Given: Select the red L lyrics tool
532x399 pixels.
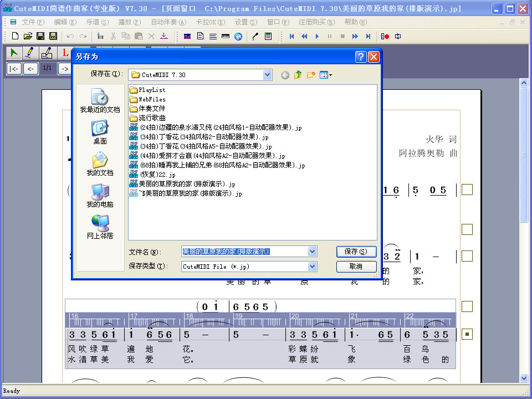Looking at the screenshot, I should 65,53.
